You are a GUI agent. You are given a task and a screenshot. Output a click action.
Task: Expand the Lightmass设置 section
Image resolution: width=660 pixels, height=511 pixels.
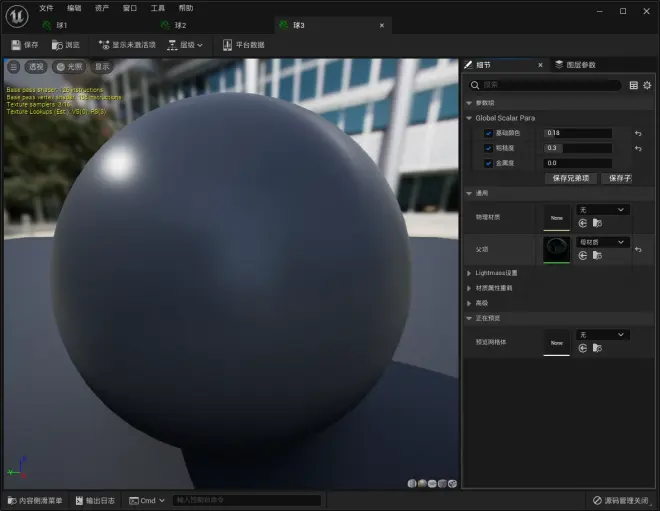494,273
